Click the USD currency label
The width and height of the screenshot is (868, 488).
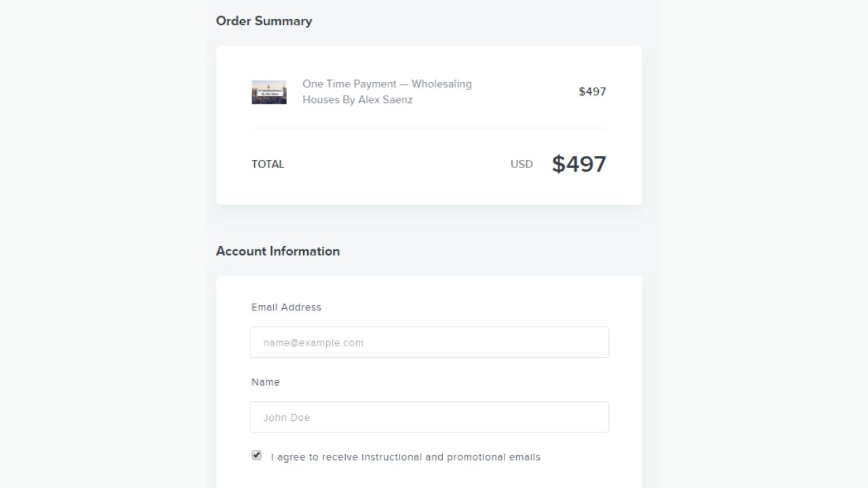tap(521, 164)
